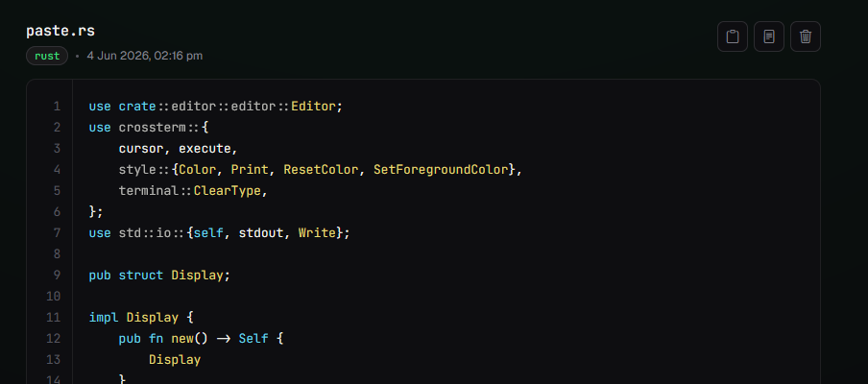Click the struct keyword on line 9
This screenshot has width=868, height=384.
click(x=141, y=276)
